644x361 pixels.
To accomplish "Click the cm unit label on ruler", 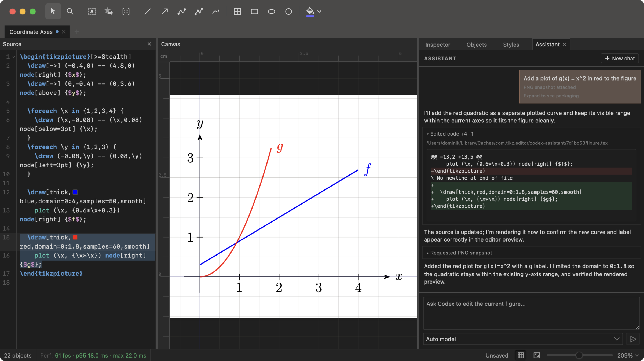I will coord(164,56).
